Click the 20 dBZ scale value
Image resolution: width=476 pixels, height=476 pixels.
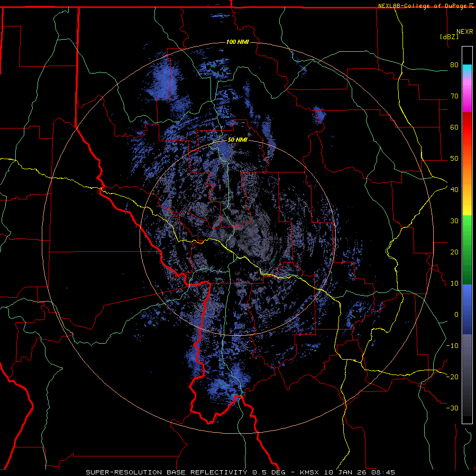454,252
